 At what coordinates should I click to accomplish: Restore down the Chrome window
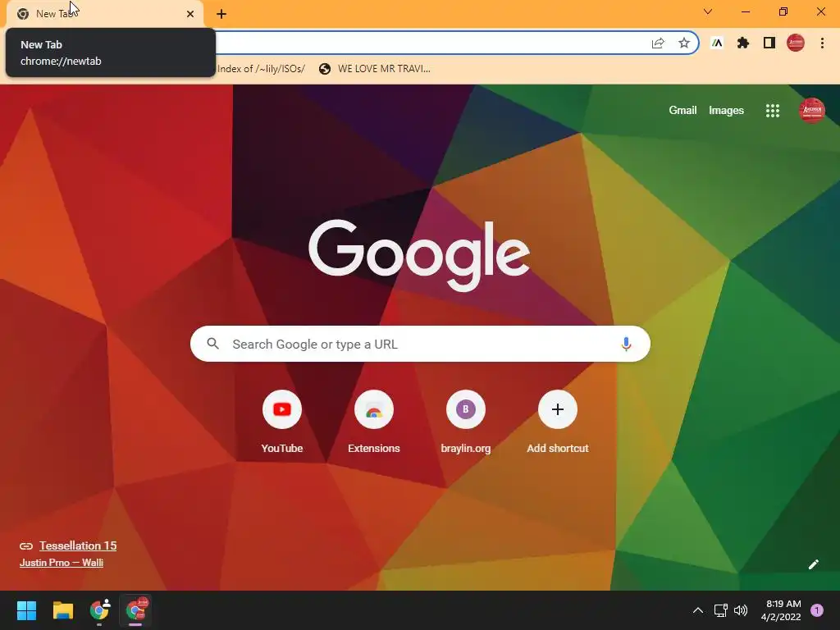tap(783, 11)
